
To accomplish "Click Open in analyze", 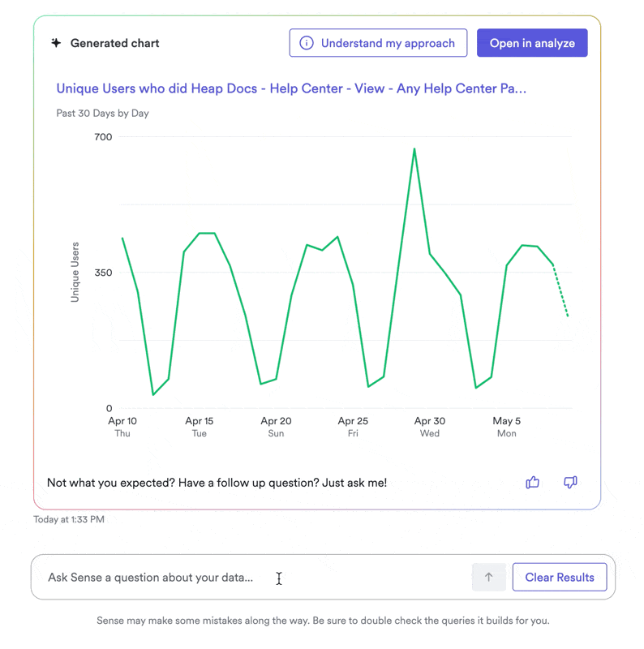I will click(x=532, y=42).
